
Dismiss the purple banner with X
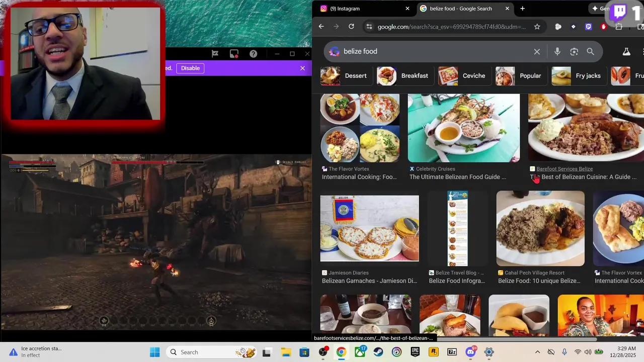[302, 68]
